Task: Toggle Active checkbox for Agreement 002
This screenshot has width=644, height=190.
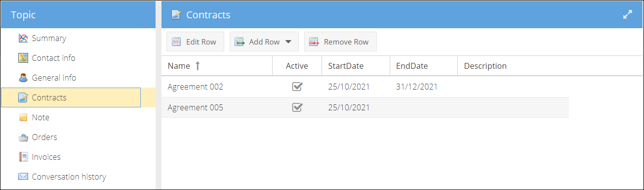Action: [x=297, y=87]
